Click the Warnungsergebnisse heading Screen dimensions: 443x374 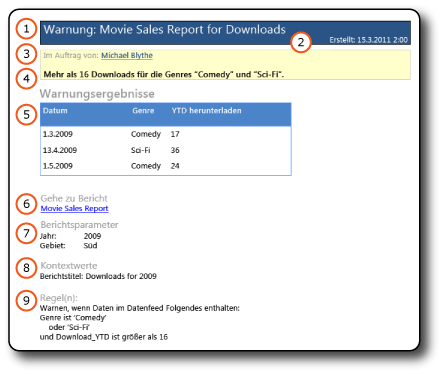97,94
